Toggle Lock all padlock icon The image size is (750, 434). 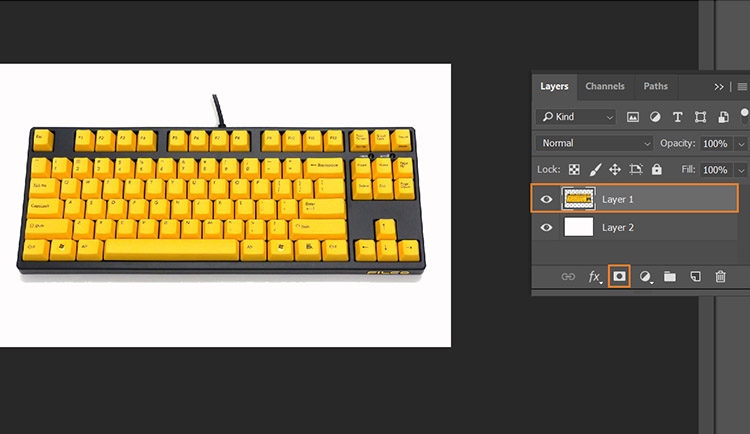coord(657,170)
